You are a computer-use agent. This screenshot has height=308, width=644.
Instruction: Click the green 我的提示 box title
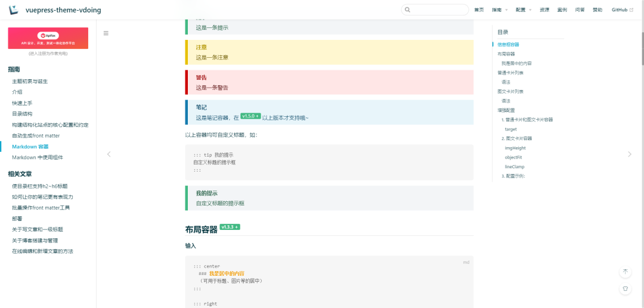pos(206,193)
